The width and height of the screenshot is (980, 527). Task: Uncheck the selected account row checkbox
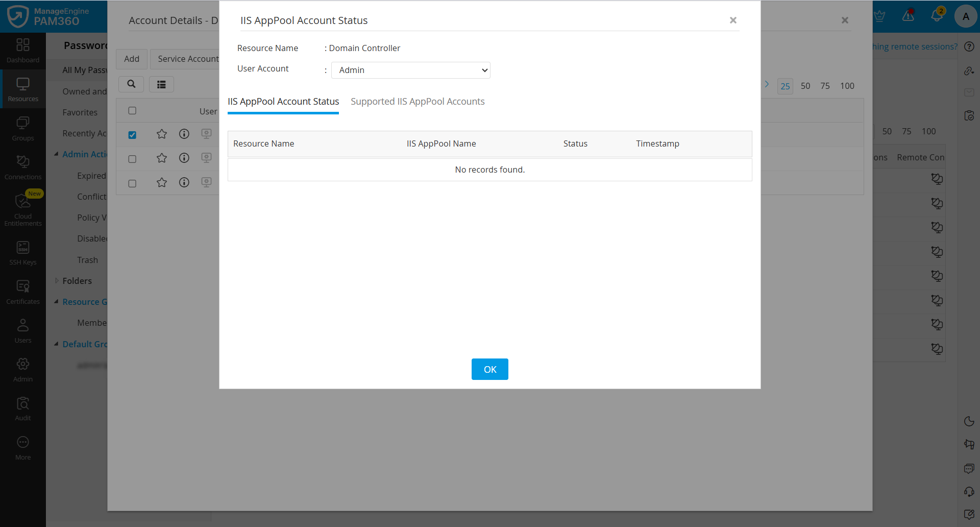tap(132, 135)
